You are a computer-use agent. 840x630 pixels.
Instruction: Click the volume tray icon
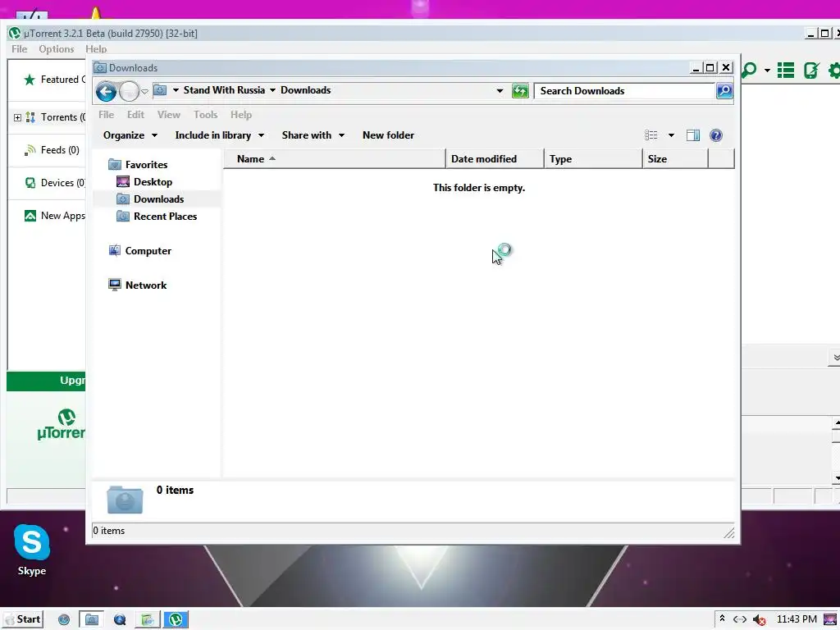tap(759, 620)
